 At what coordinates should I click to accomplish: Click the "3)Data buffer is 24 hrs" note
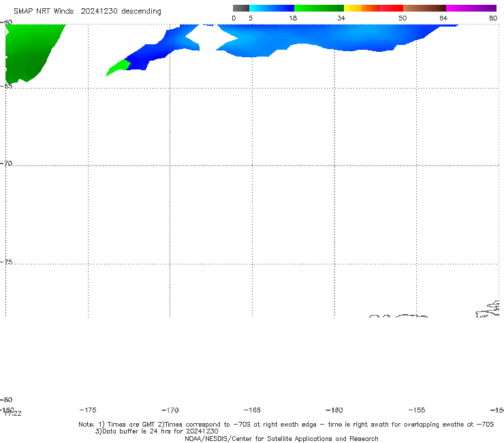[x=157, y=431]
